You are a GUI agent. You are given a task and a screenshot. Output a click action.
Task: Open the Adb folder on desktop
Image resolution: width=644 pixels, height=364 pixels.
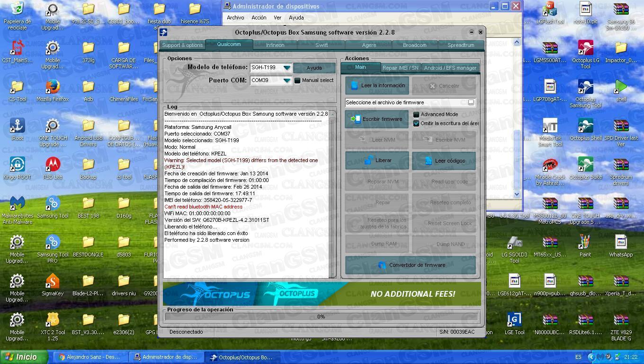click(x=88, y=91)
